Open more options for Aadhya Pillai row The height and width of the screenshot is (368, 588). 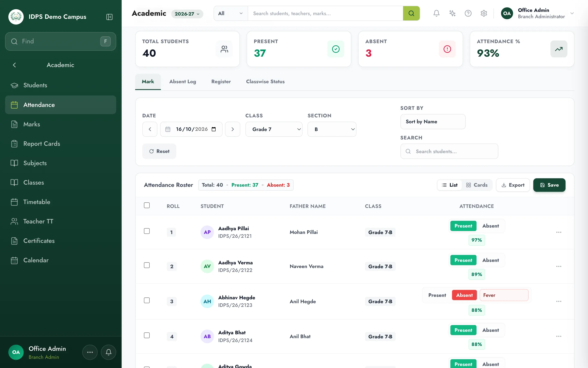click(x=559, y=232)
